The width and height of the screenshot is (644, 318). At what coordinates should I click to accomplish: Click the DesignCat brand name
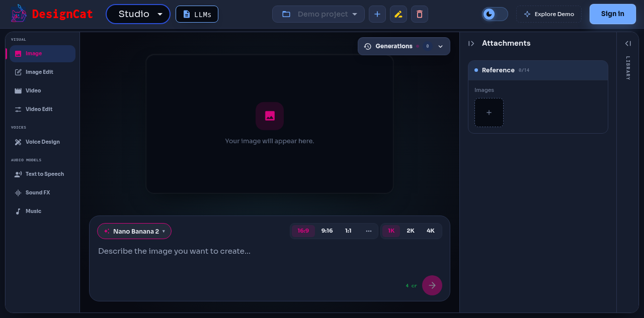[62, 14]
